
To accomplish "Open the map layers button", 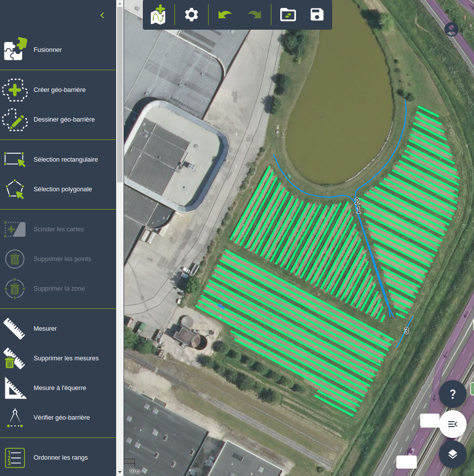I will click(x=452, y=454).
